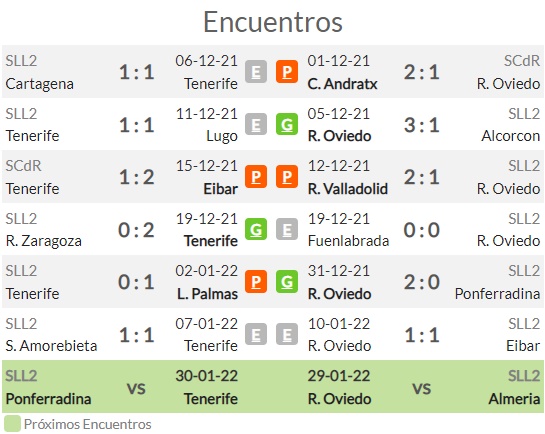Screen dimensions: 545x434
Task: Click grey E badge for R. Oviedo vs Eibar
Action: [287, 334]
